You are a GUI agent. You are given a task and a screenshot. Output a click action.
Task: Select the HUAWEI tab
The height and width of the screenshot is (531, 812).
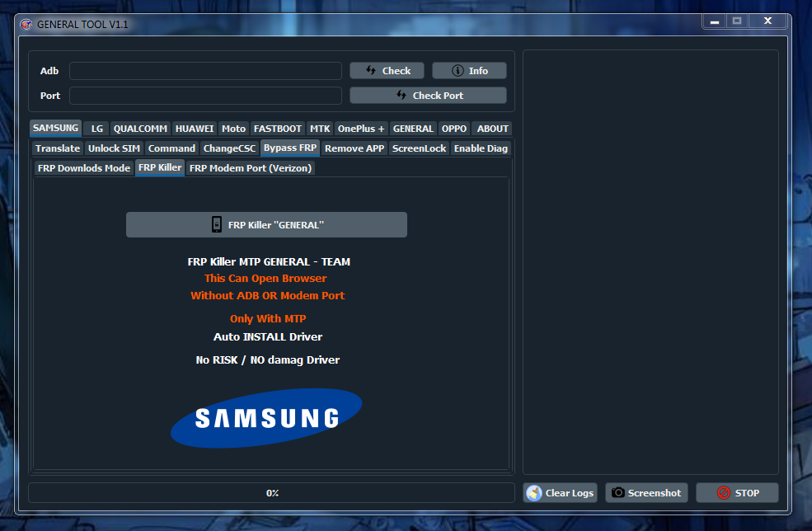(x=195, y=129)
